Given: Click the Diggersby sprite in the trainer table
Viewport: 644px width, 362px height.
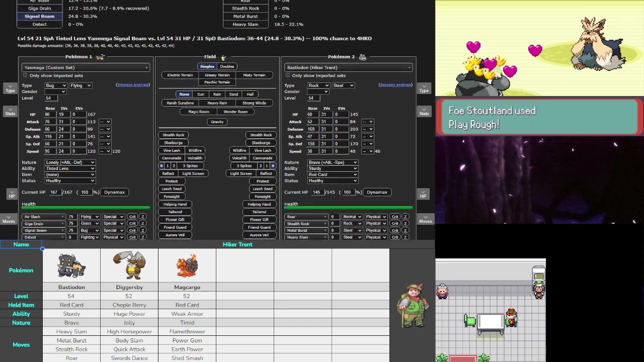Looking at the screenshot, I should coord(129,265).
